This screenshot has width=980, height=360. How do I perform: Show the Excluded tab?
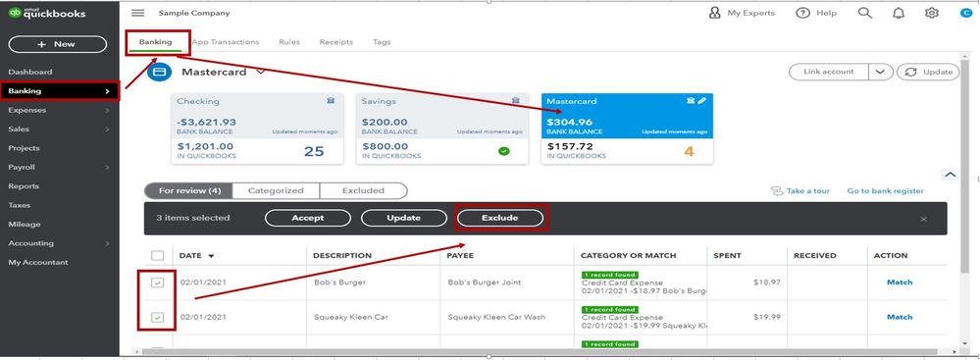[363, 190]
